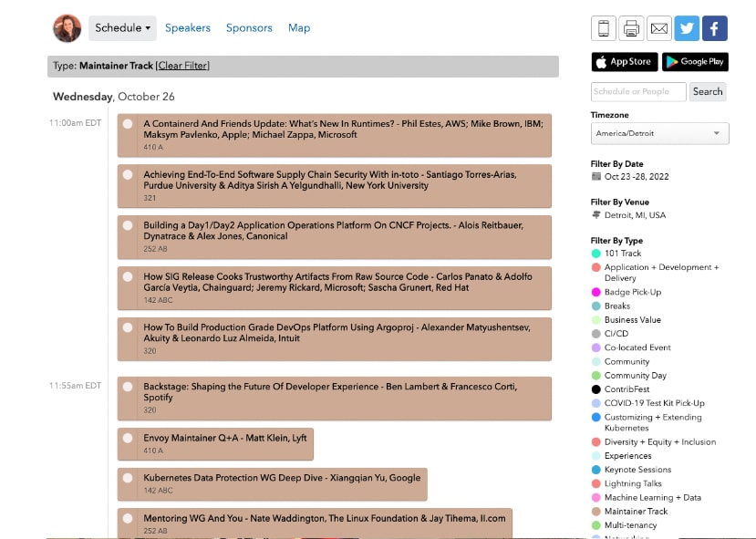The height and width of the screenshot is (539, 756).
Task: Click the printer icon to print schedule
Action: [x=631, y=28]
